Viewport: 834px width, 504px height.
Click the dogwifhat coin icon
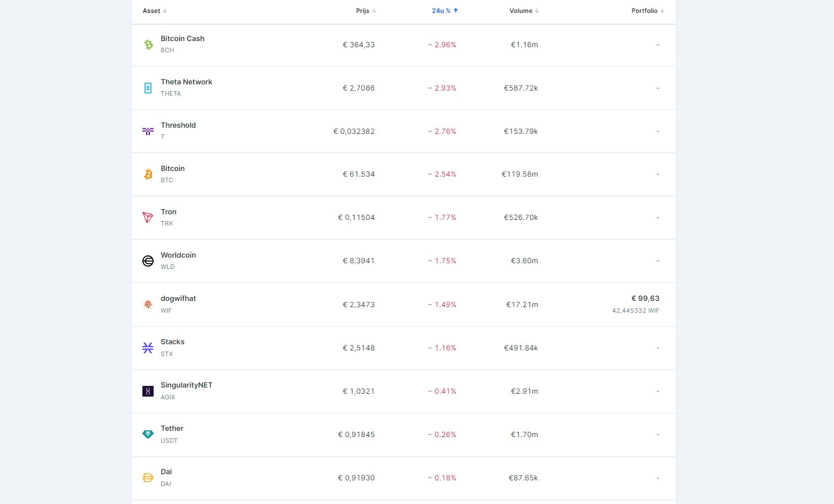pos(148,304)
